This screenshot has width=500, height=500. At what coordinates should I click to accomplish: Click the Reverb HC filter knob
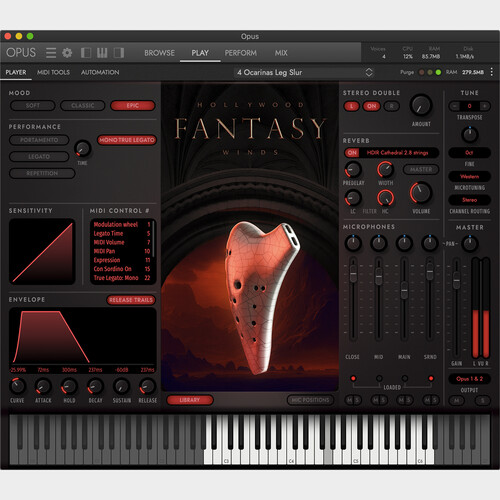click(386, 198)
